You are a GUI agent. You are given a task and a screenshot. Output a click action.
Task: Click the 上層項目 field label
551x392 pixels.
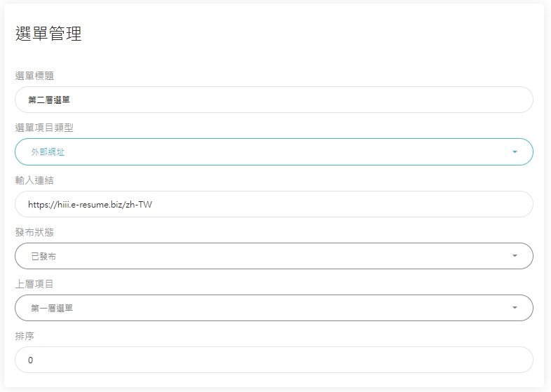[x=36, y=284]
